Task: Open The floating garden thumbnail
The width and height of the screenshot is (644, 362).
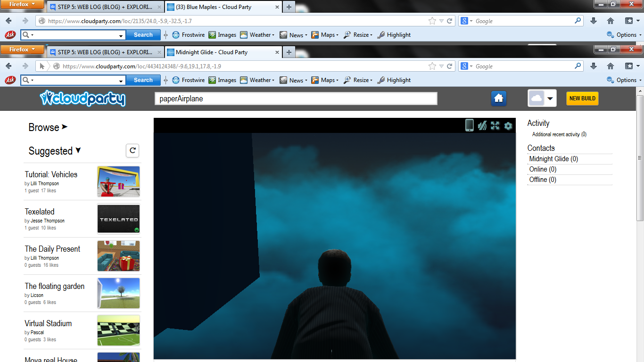Action: tap(118, 293)
